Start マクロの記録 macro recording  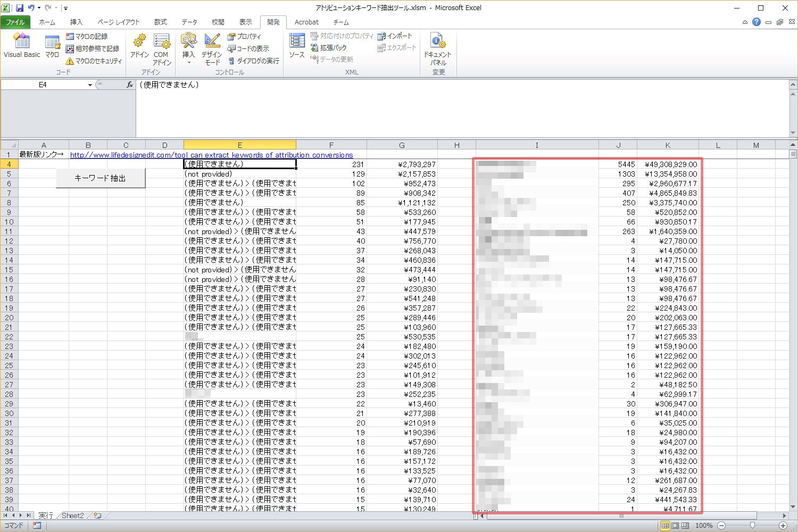tap(87, 36)
